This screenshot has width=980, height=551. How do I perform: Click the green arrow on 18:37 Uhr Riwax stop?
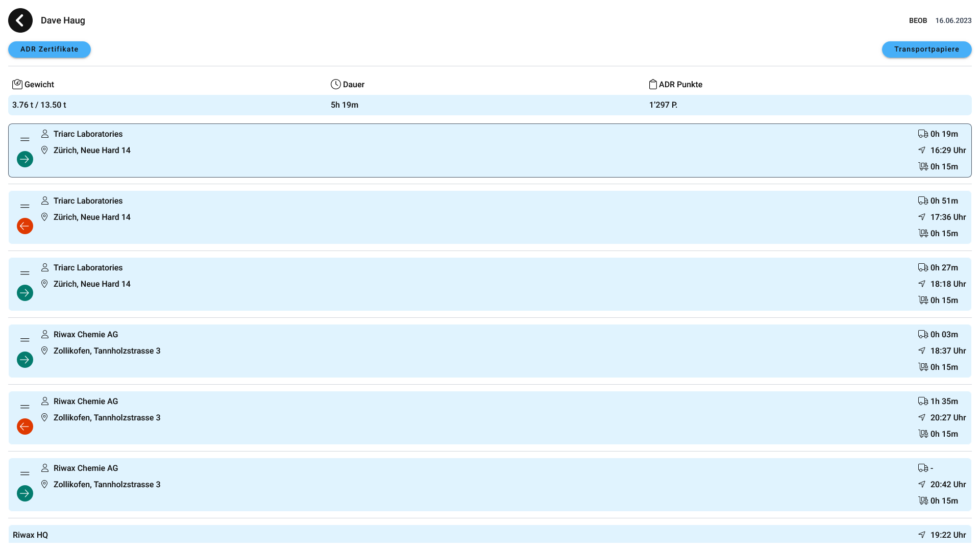tap(25, 360)
